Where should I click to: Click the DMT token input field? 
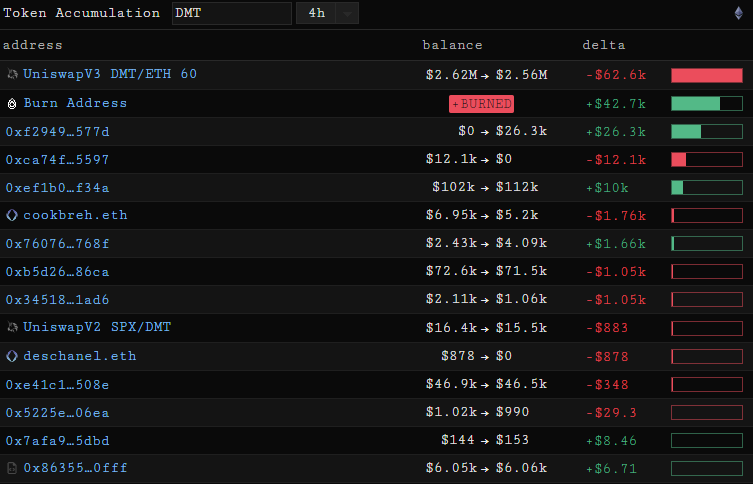click(231, 13)
